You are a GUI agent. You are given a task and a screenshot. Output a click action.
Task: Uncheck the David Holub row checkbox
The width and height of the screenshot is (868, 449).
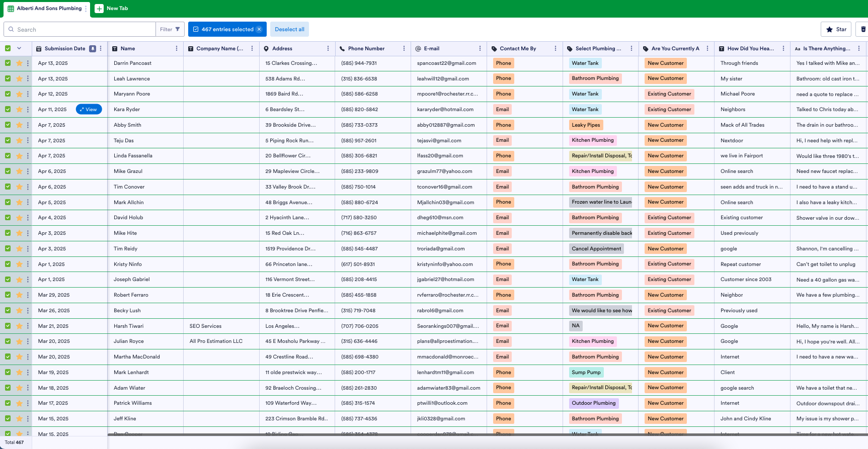[8, 217]
